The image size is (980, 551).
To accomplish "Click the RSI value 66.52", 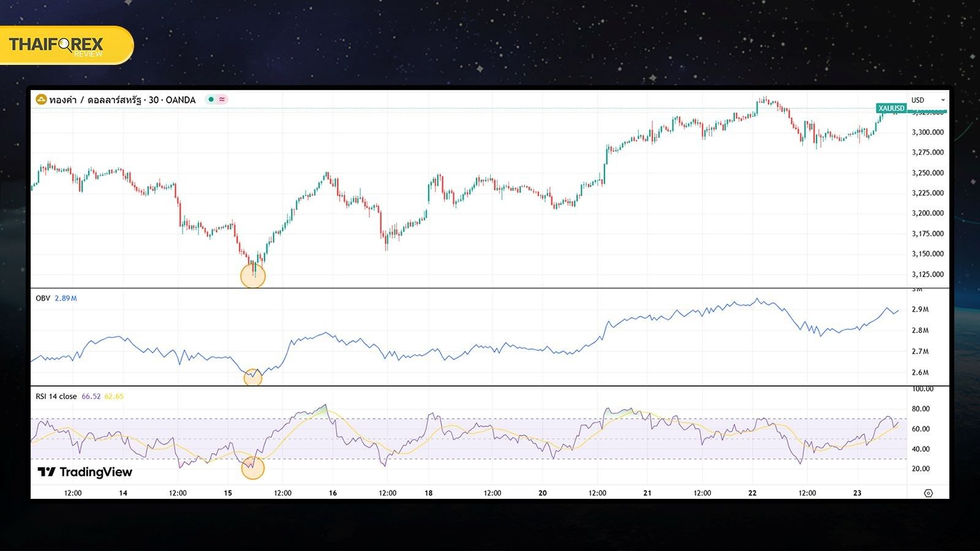I will pos(91,396).
